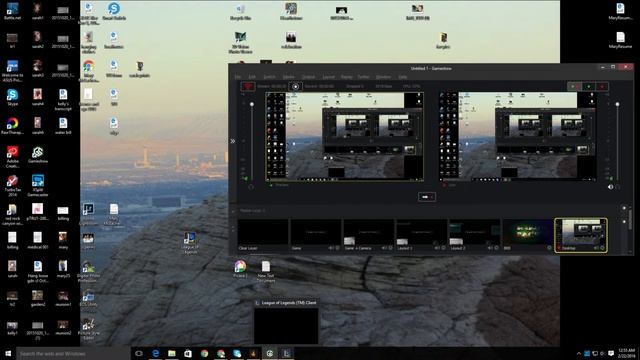This screenshot has width=640, height=360.
Task: Open the Master menu in Gameshow
Action: [289, 77]
